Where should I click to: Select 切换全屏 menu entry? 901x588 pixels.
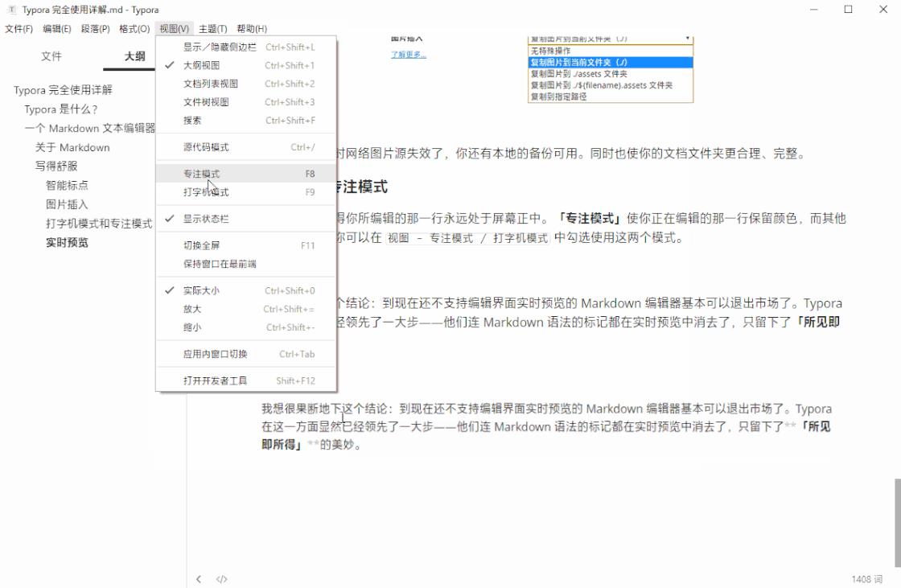pos(246,245)
